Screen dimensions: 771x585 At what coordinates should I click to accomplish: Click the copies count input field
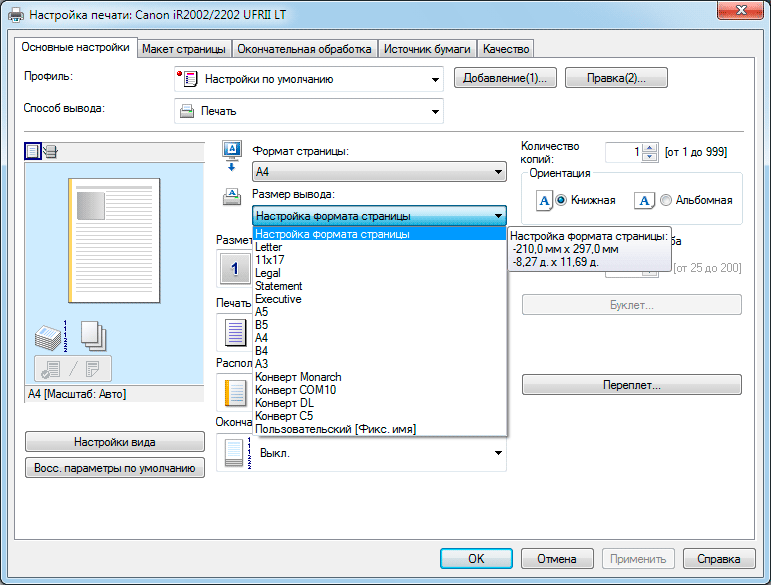click(623, 152)
